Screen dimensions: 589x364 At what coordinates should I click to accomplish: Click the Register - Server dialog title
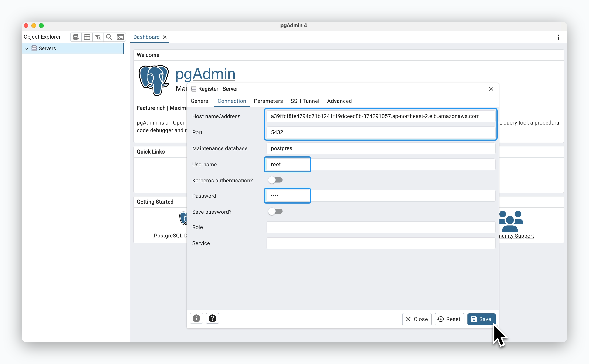pos(218,89)
